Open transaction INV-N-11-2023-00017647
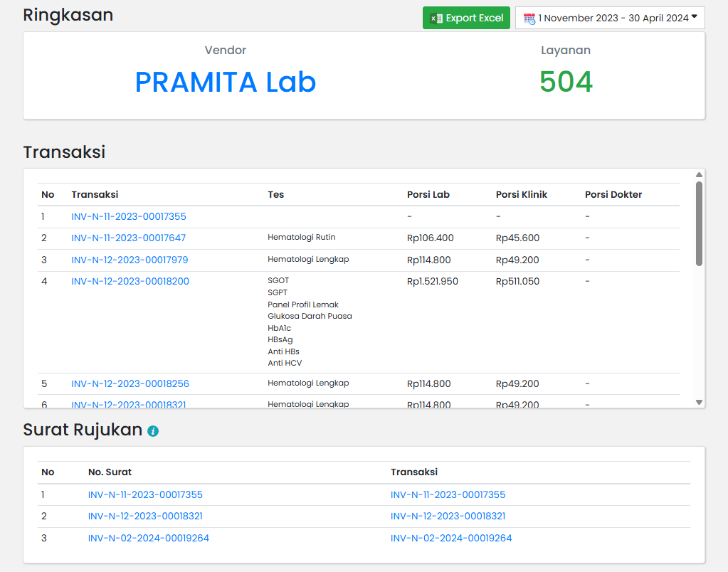The height and width of the screenshot is (572, 728). [128, 238]
